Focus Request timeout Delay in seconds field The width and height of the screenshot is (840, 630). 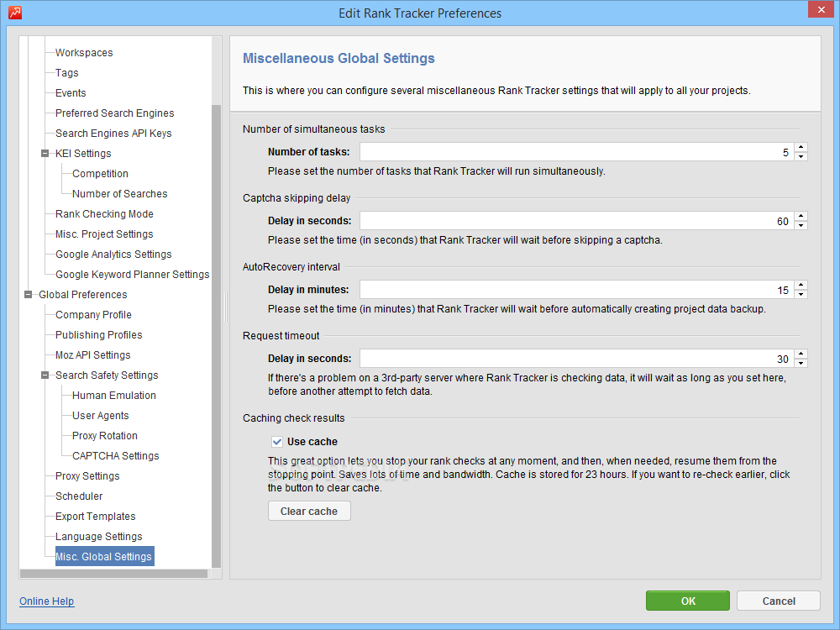[x=577, y=359]
